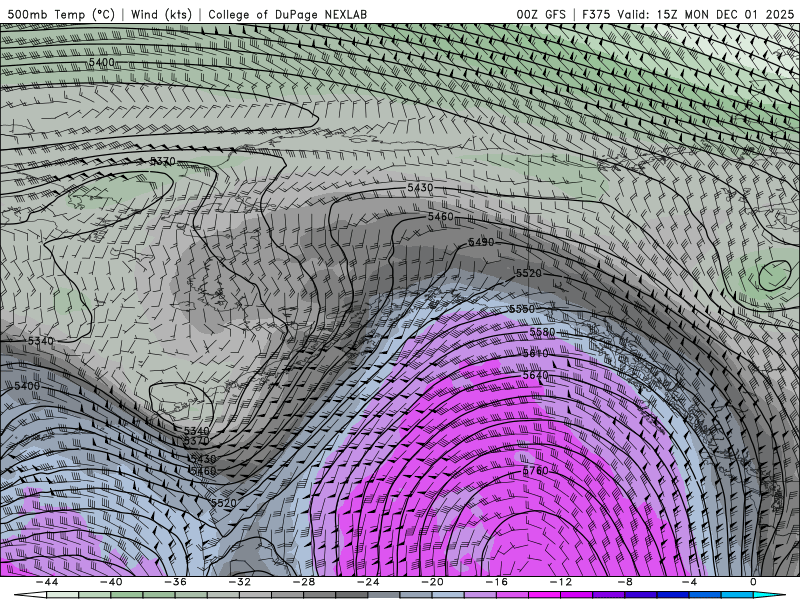Pick the 5610 contour label
The image size is (800, 600).
tap(535, 353)
